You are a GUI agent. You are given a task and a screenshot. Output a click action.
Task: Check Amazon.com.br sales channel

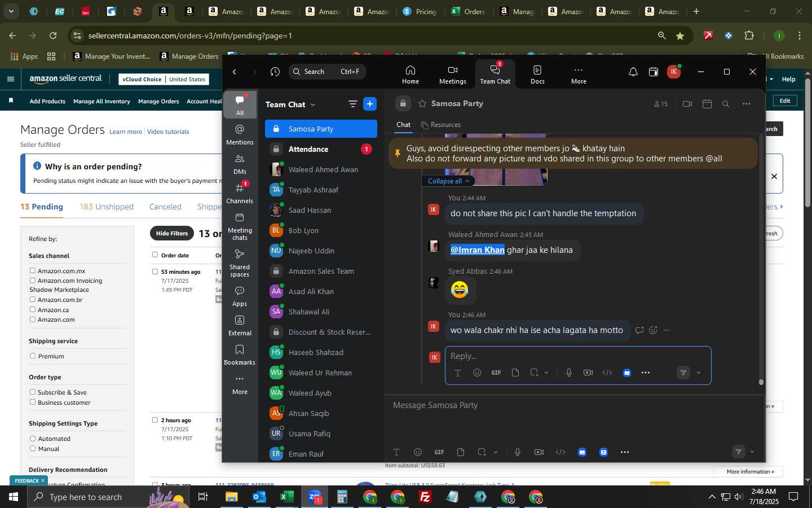tap(33, 300)
